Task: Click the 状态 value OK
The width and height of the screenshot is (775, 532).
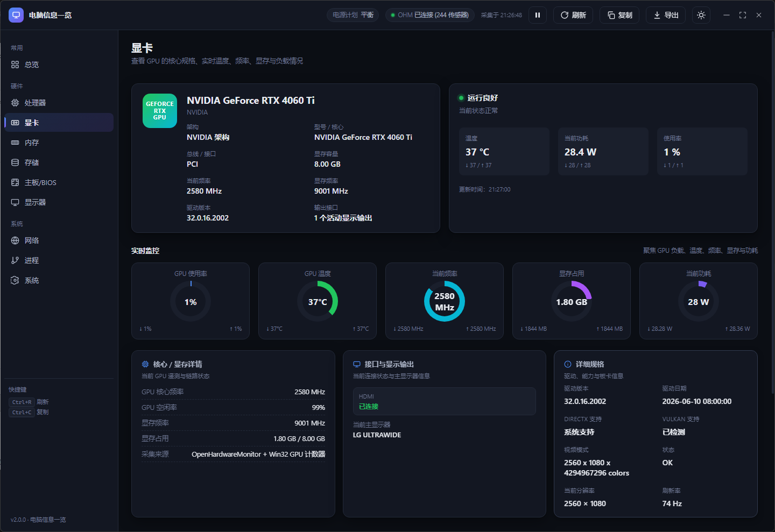Action: 667,463
